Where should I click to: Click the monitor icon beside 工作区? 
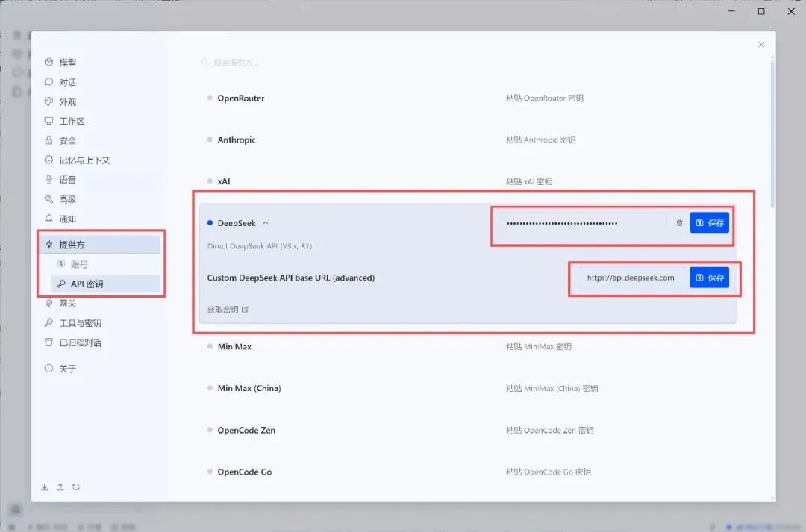(49, 121)
